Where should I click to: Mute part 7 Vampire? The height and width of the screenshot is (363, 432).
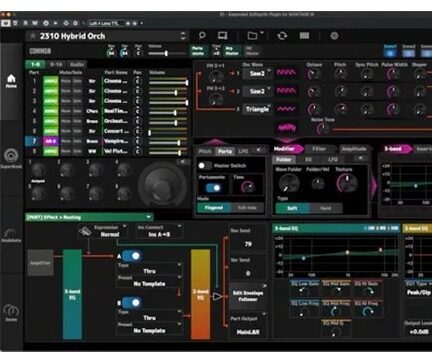(66, 141)
